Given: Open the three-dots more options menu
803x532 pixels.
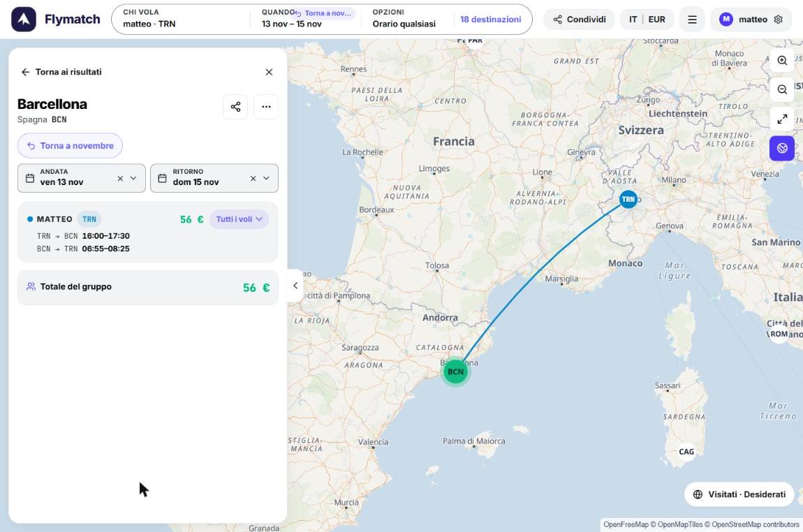Looking at the screenshot, I should 266,107.
